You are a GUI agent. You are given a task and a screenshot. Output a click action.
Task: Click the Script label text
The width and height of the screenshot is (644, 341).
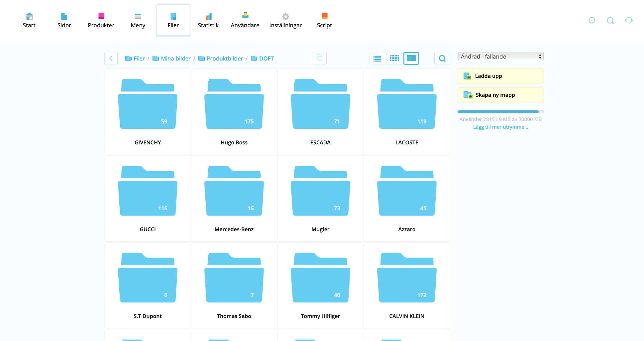324,26
